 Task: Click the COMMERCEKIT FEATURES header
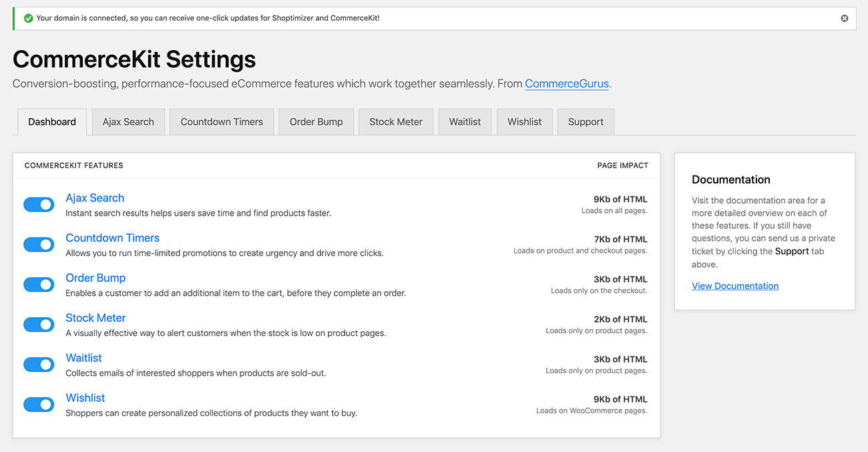click(x=74, y=166)
